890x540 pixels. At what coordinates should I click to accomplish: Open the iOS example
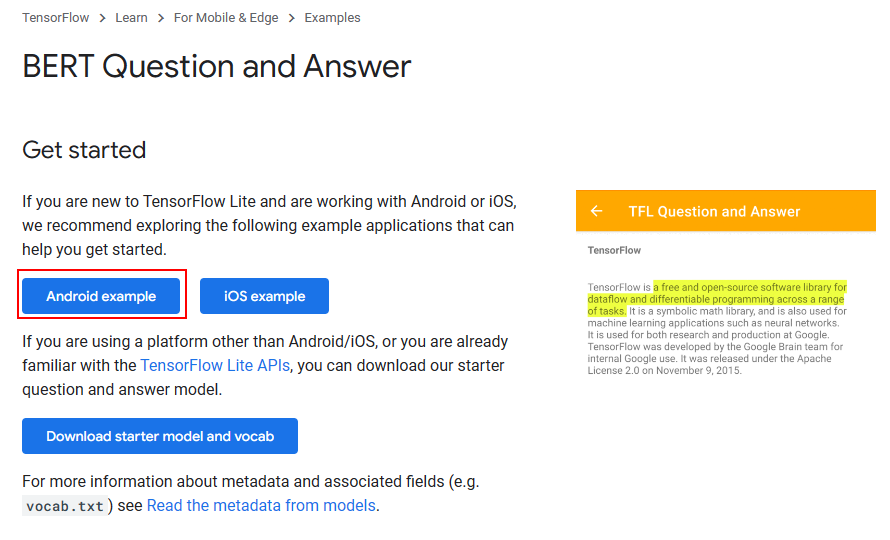[x=264, y=296]
